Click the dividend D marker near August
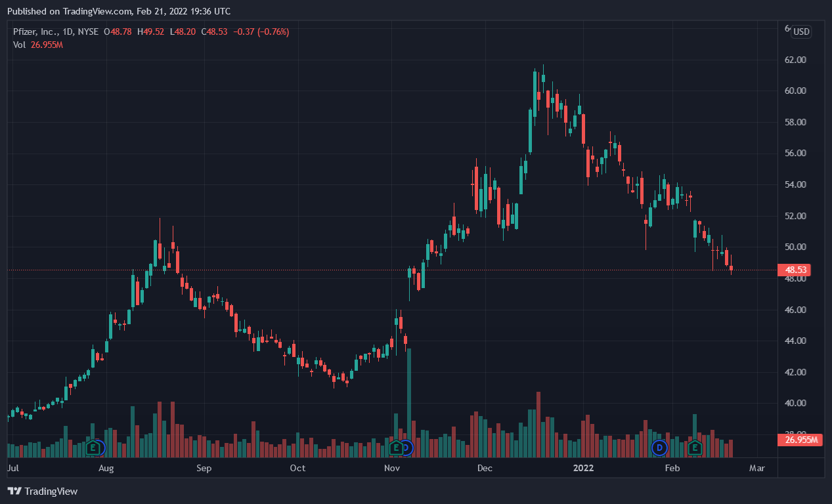This screenshot has height=504, width=832. (100, 448)
